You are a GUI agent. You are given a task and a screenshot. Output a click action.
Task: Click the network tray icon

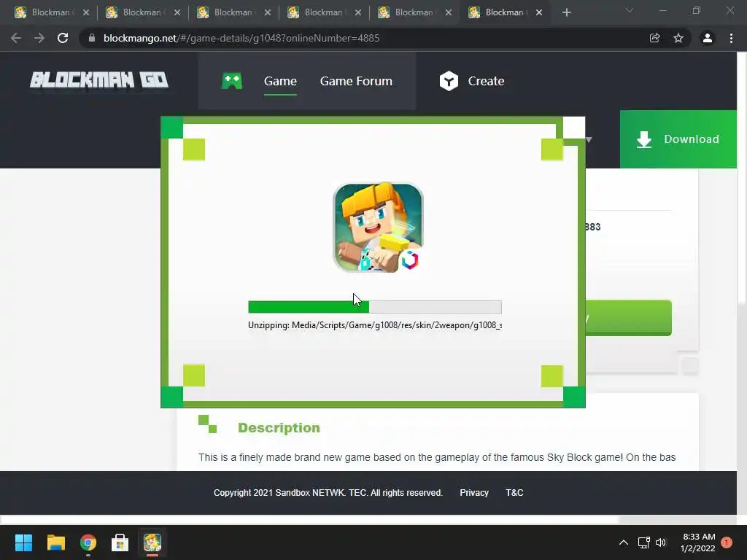pyautogui.click(x=643, y=542)
